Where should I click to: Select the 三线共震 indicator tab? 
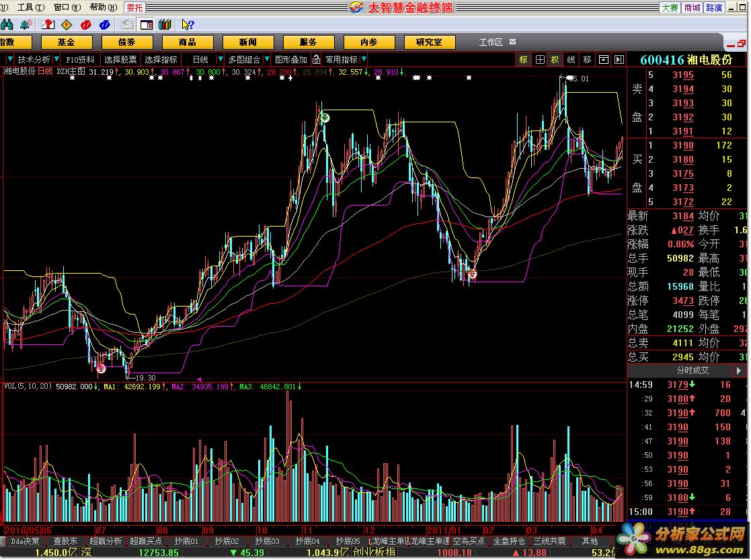click(549, 541)
